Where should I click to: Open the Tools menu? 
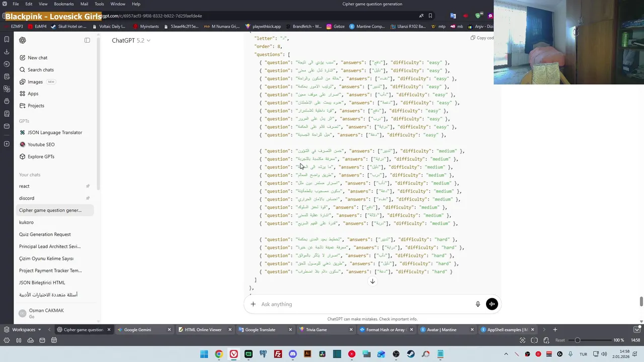tap(100, 4)
